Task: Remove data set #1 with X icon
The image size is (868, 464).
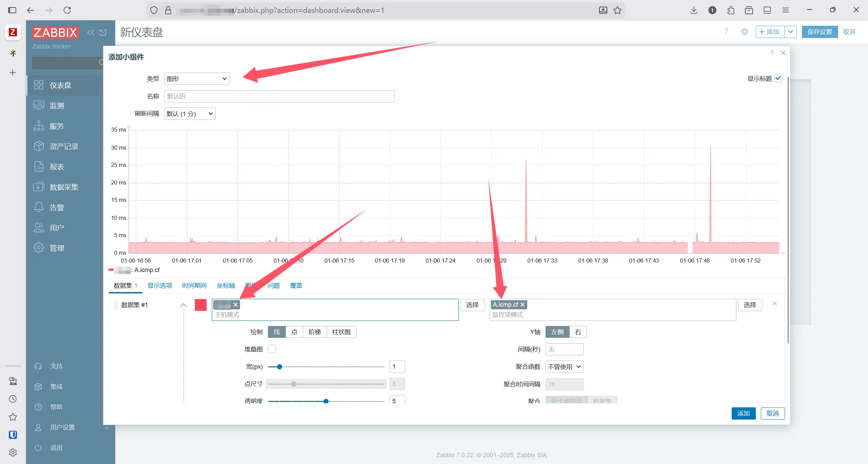Action: click(774, 304)
